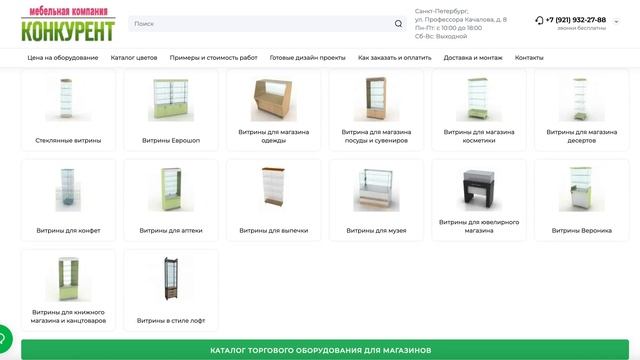This screenshot has height=360, width=640.
Task: Open Витрины Вероника text link
Action: pos(581,231)
